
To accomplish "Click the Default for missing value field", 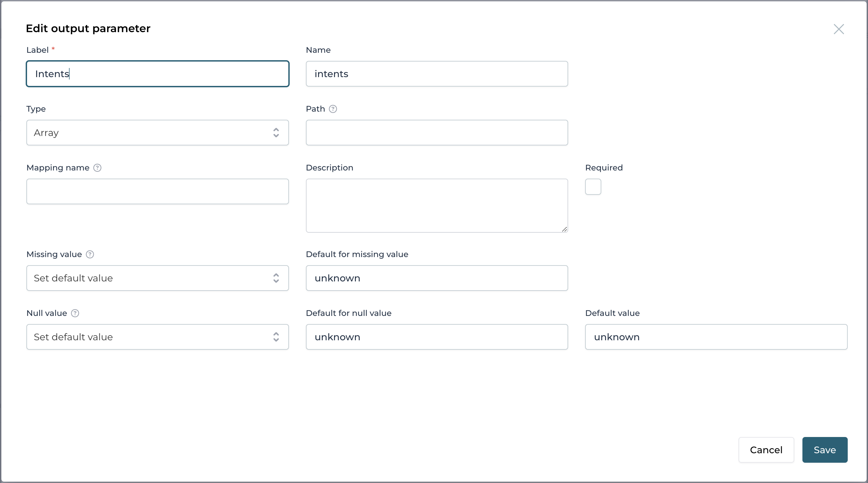I will tap(437, 278).
